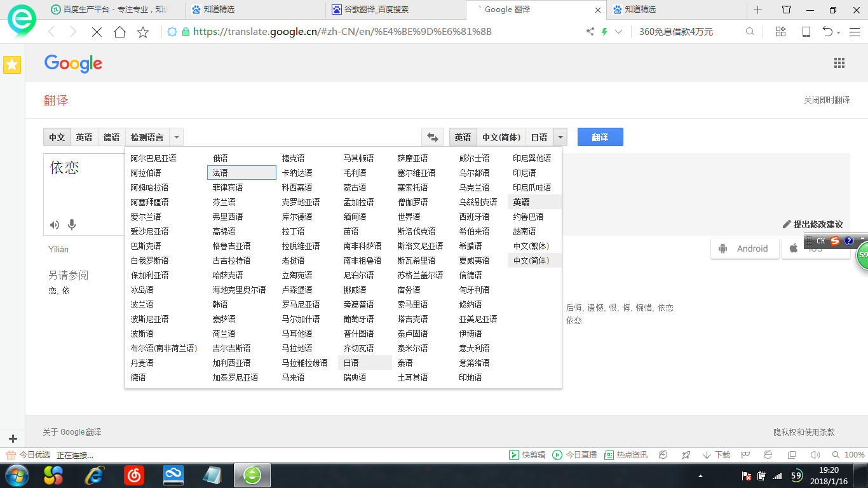Click the microphone voice input icon

[72, 225]
